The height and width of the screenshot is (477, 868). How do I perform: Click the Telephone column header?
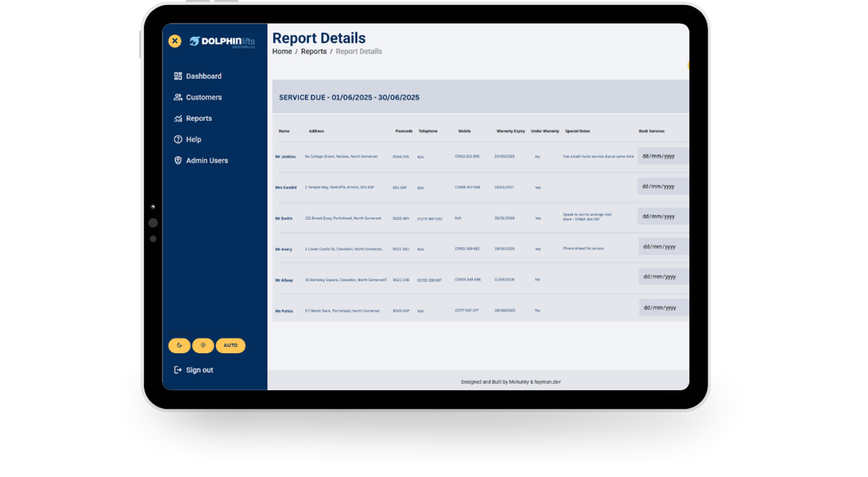coord(428,132)
